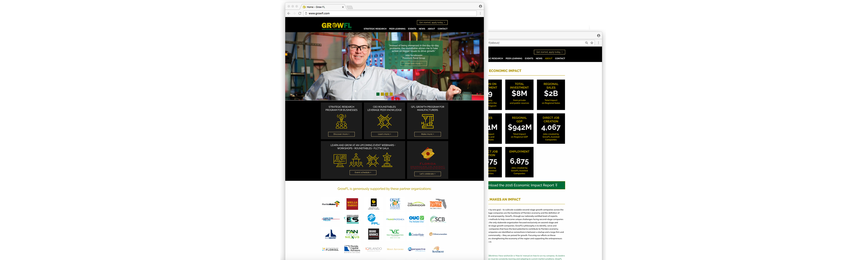Click the Nanophotonica logo

395,219
